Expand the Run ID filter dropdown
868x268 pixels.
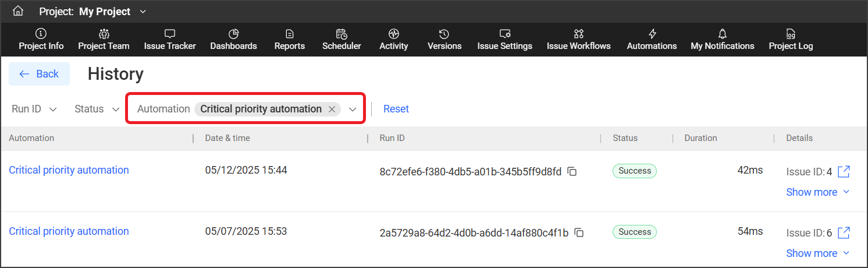tap(35, 109)
